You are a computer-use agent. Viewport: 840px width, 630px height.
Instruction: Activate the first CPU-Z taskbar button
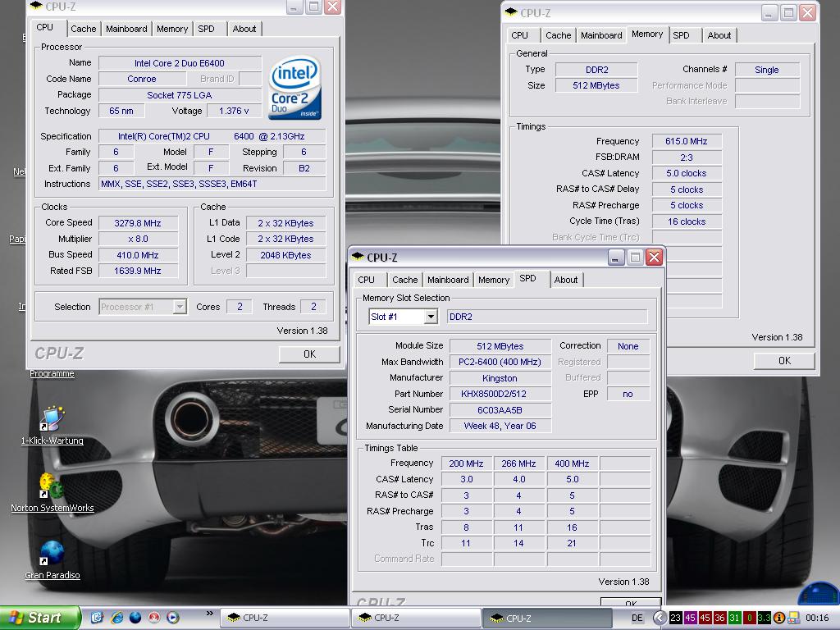pos(285,618)
